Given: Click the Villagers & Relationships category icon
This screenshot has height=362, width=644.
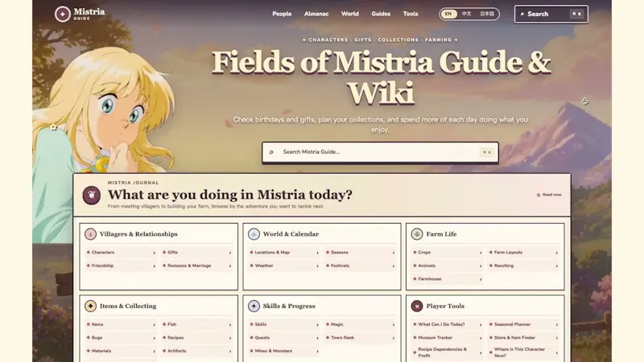Looking at the screenshot, I should click(90, 234).
